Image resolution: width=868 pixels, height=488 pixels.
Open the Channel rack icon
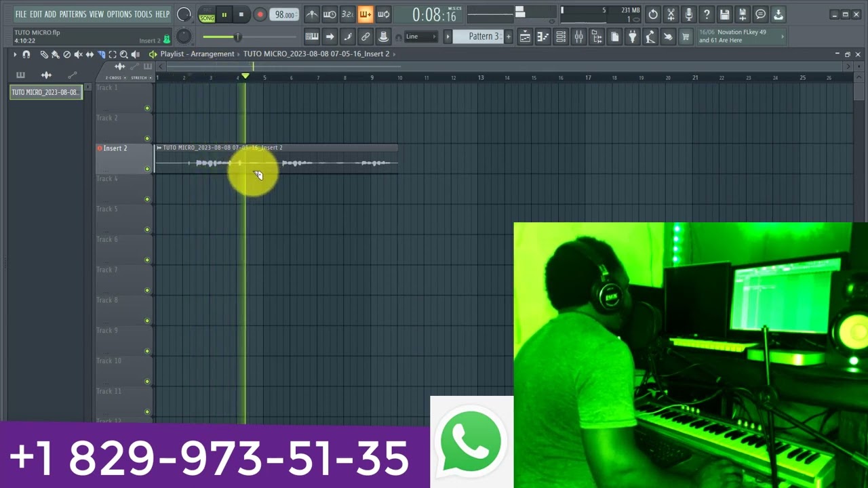[561, 37]
